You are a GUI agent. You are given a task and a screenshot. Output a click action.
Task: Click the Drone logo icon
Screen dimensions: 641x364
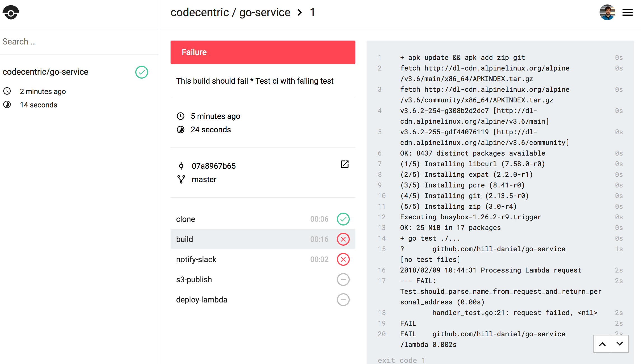(x=11, y=13)
